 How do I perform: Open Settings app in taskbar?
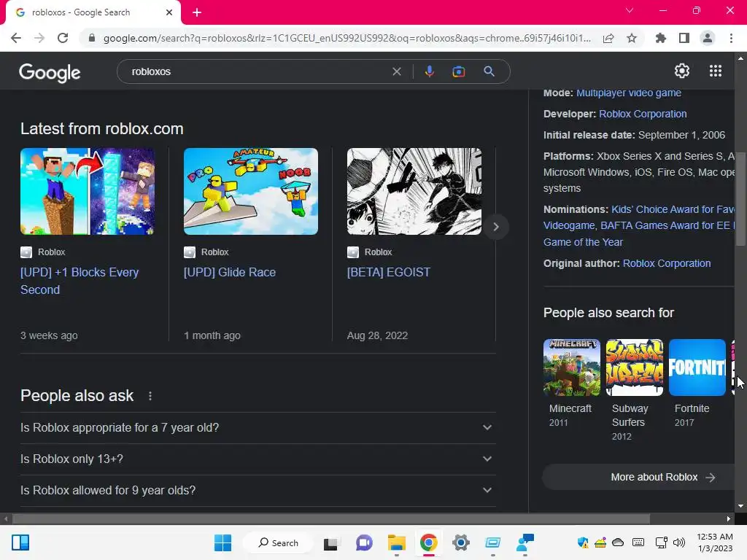pos(461,542)
